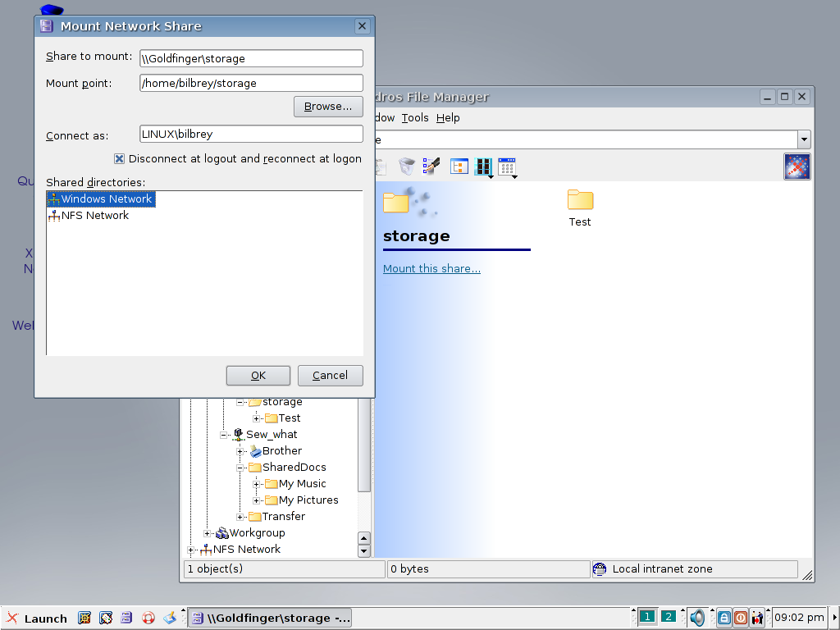
Task: Uncheck Disconnect at logout and reconnect at logon
Action: tap(119, 159)
